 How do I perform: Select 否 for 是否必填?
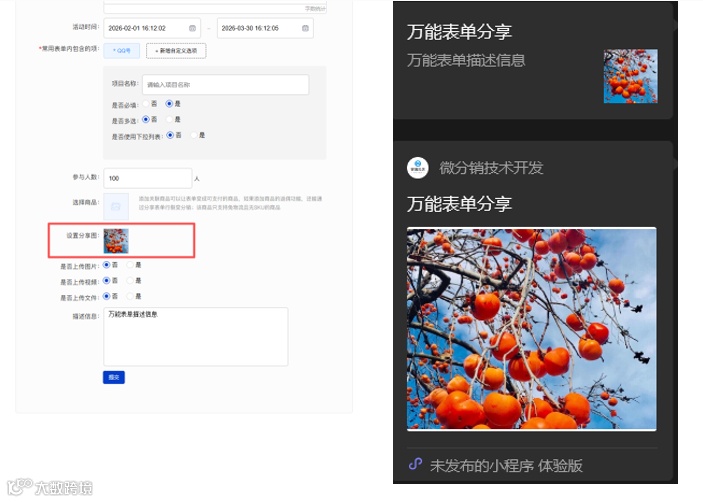(146, 104)
